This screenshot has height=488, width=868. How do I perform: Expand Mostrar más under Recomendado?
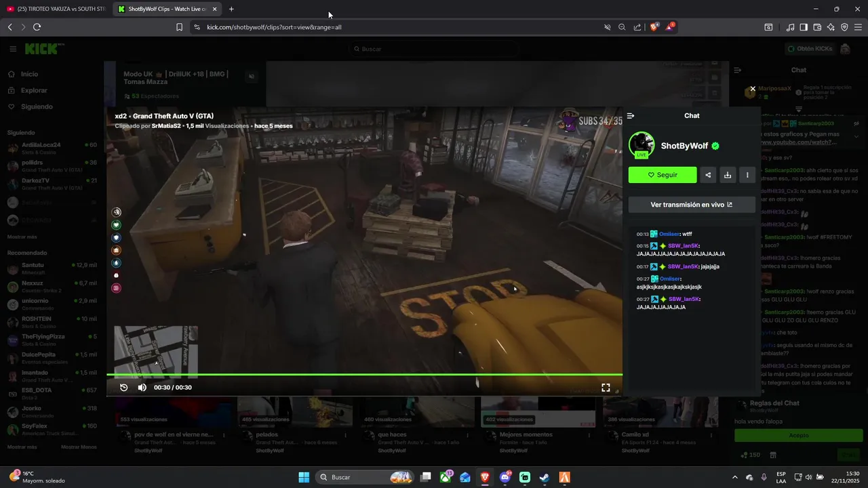[22, 447]
